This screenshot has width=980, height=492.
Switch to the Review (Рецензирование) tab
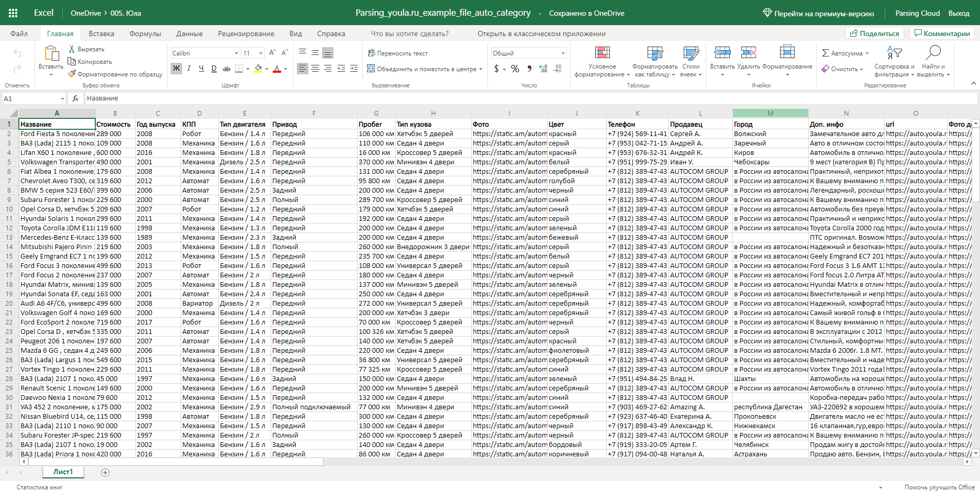pyautogui.click(x=246, y=33)
